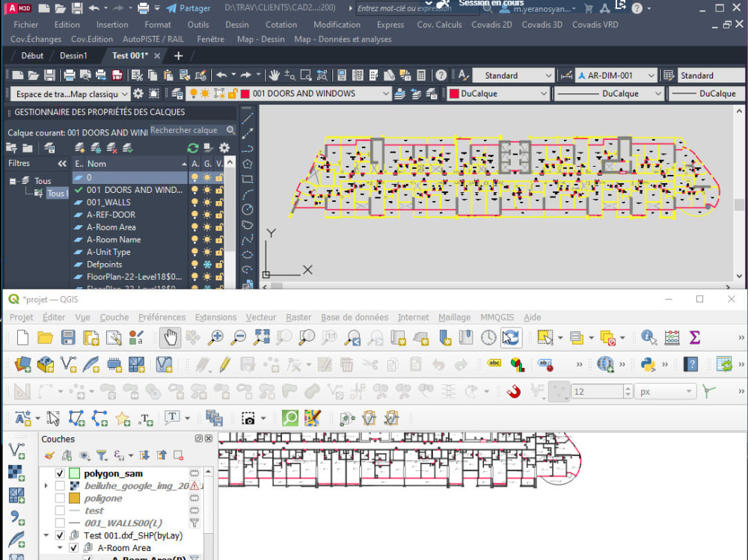Check beiluhe_google_img layer checkbox
This screenshot has height=560, width=748.
60,485
